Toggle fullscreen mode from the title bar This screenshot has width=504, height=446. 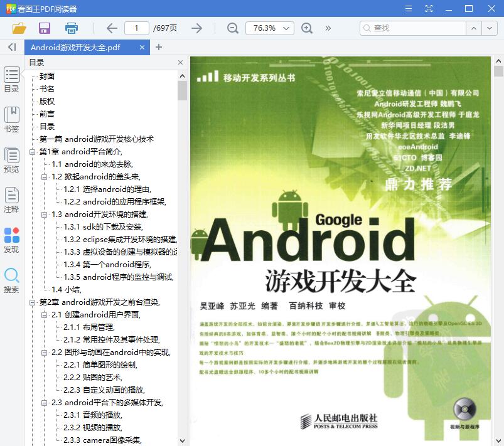429,8
